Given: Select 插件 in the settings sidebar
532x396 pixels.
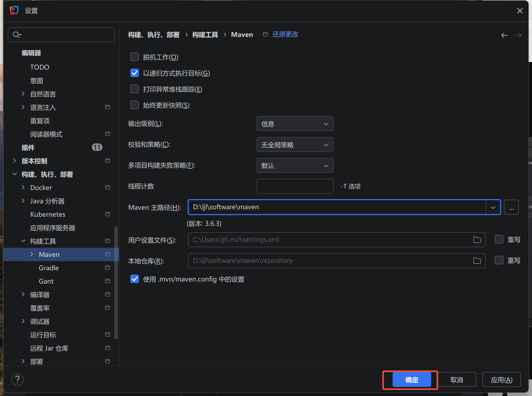Looking at the screenshot, I should pos(28,147).
